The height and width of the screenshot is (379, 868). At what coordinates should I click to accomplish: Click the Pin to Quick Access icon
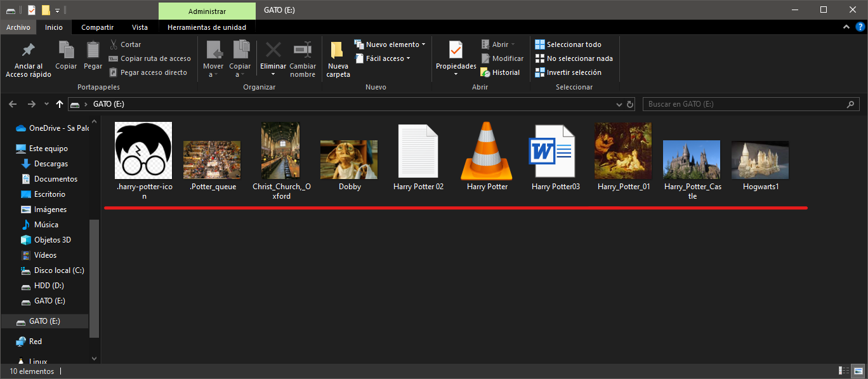point(28,51)
